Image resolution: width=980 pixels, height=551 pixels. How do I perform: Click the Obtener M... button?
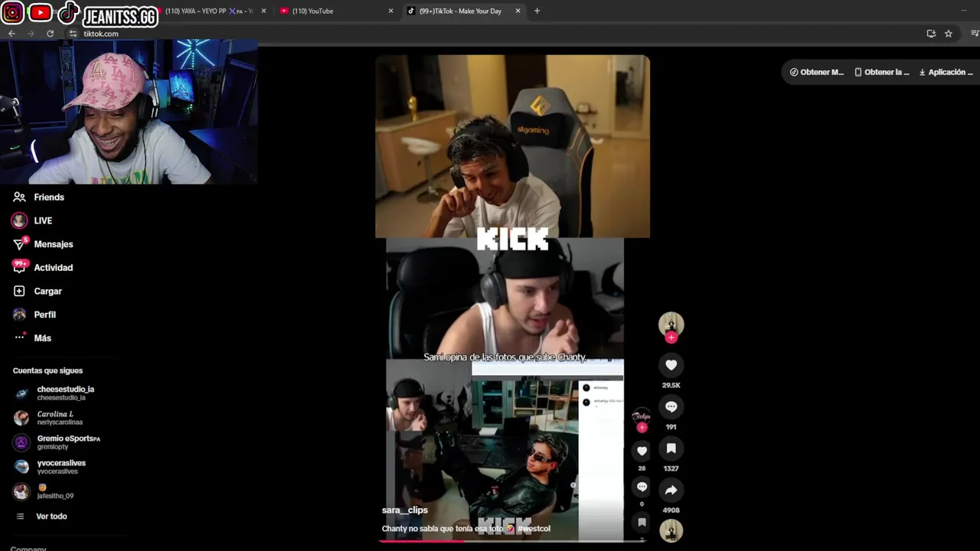pos(817,72)
